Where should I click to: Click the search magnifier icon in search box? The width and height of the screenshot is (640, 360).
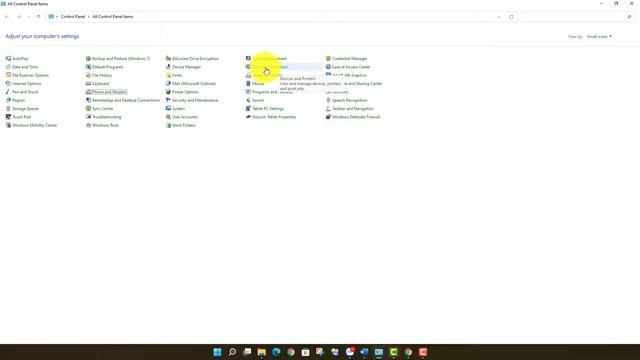(629, 17)
